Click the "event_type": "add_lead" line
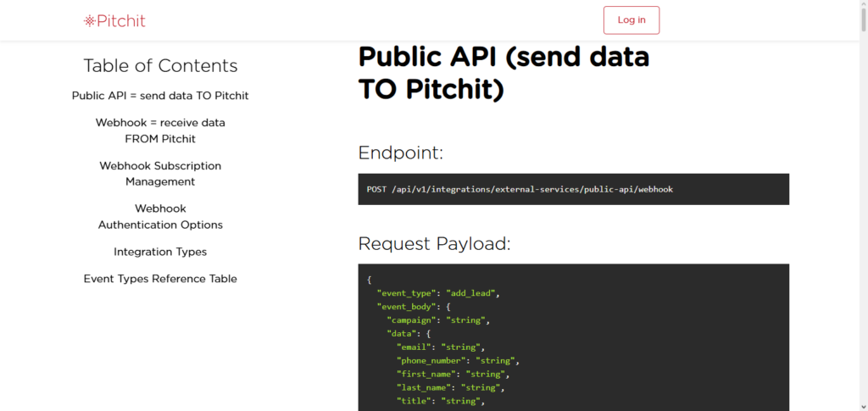The width and height of the screenshot is (868, 411). (x=438, y=294)
